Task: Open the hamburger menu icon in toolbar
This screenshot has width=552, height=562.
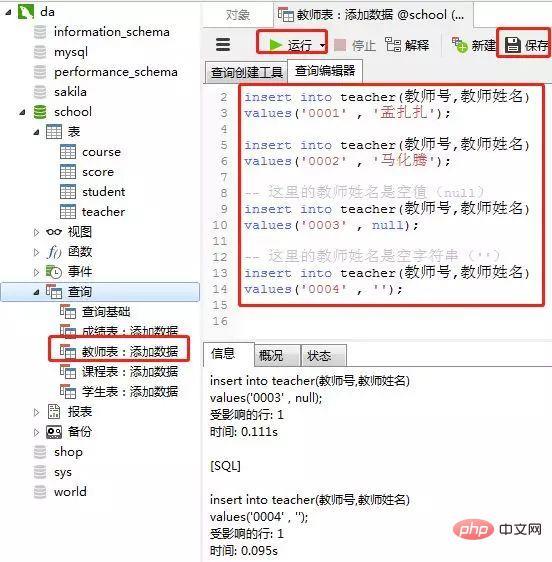Action: pos(223,45)
